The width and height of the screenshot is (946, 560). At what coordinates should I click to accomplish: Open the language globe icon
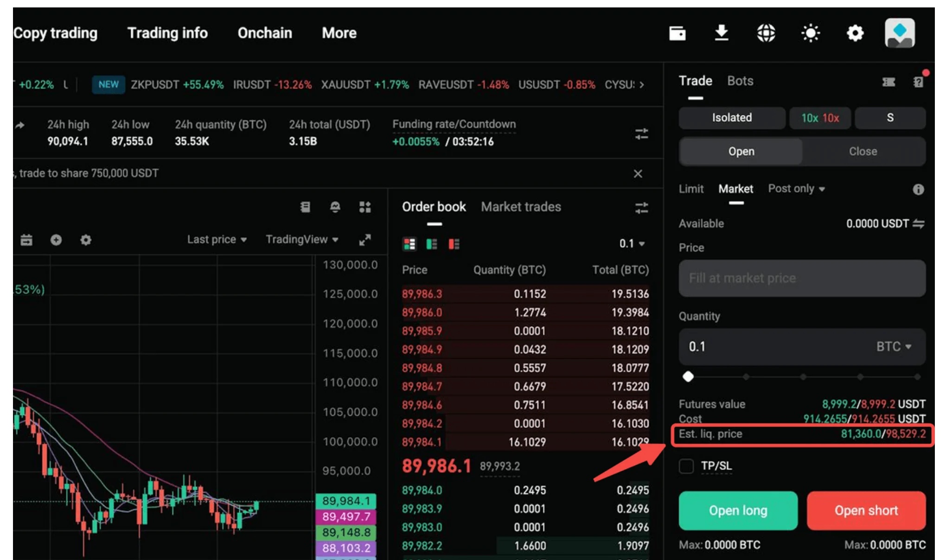[x=766, y=33]
